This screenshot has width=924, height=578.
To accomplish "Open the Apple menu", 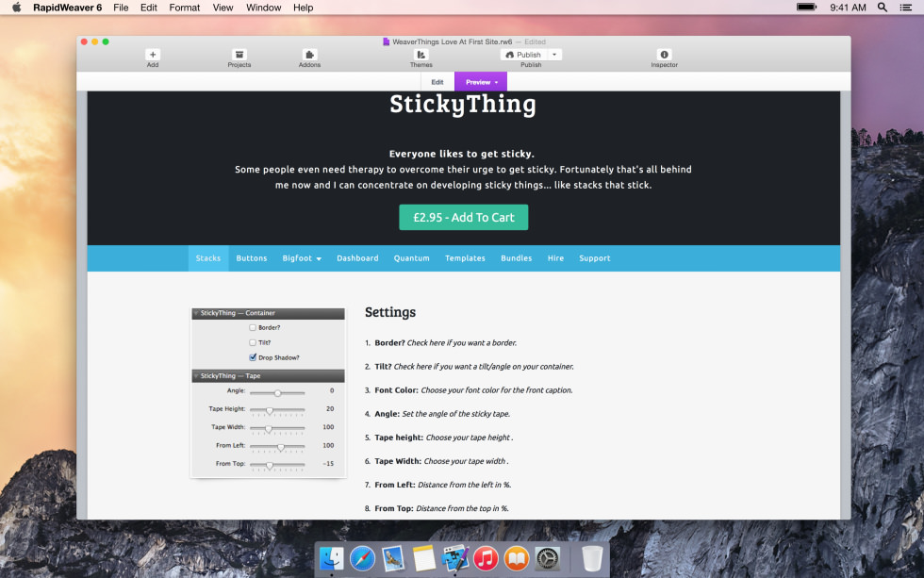I will (x=17, y=8).
